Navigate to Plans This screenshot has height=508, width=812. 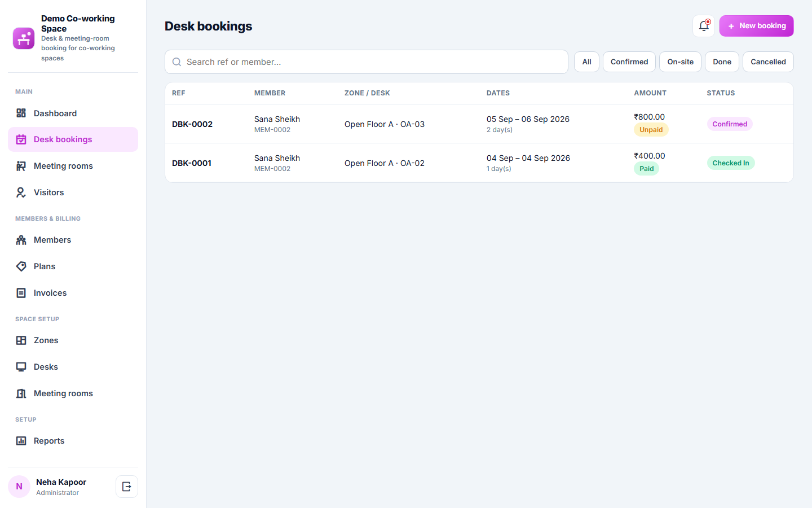[73, 266]
